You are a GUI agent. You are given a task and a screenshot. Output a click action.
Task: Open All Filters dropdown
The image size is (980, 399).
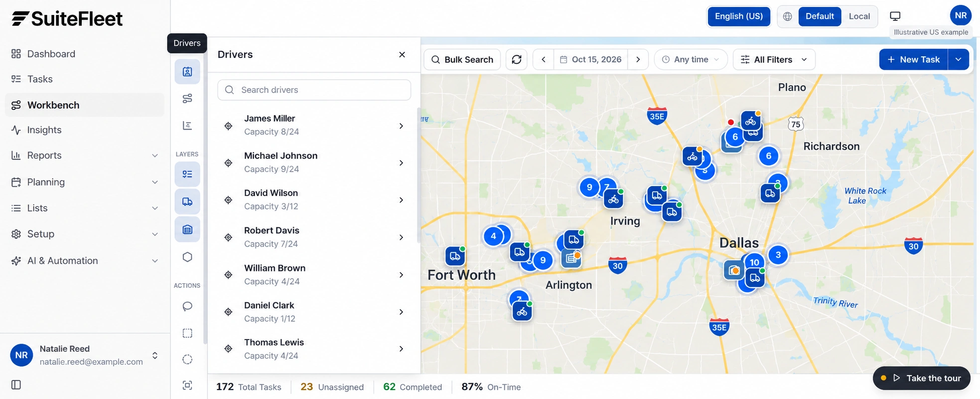(774, 59)
